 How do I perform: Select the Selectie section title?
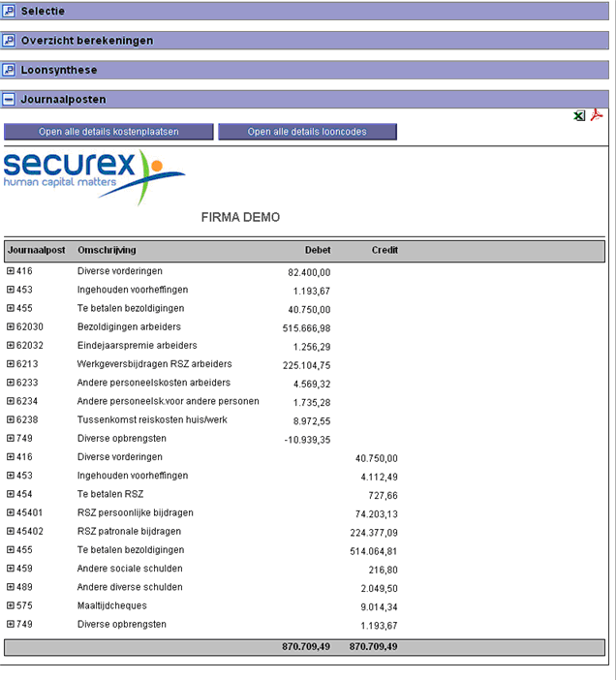click(x=43, y=11)
